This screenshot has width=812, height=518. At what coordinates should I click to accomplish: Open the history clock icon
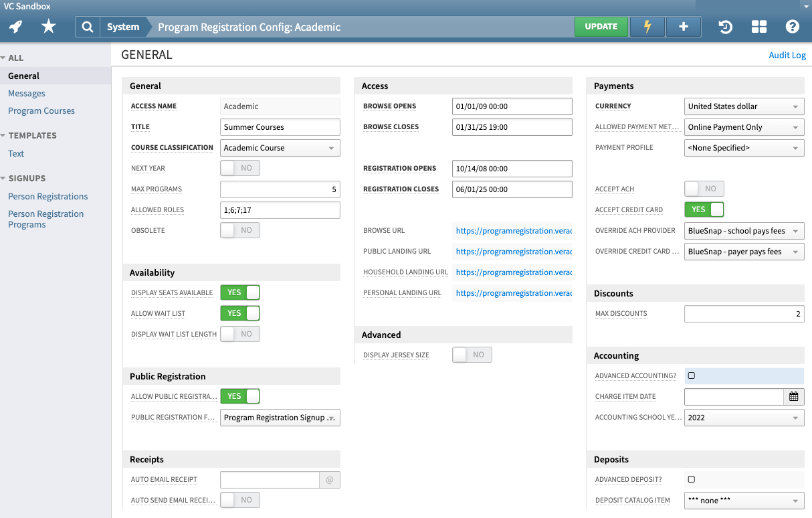725,27
